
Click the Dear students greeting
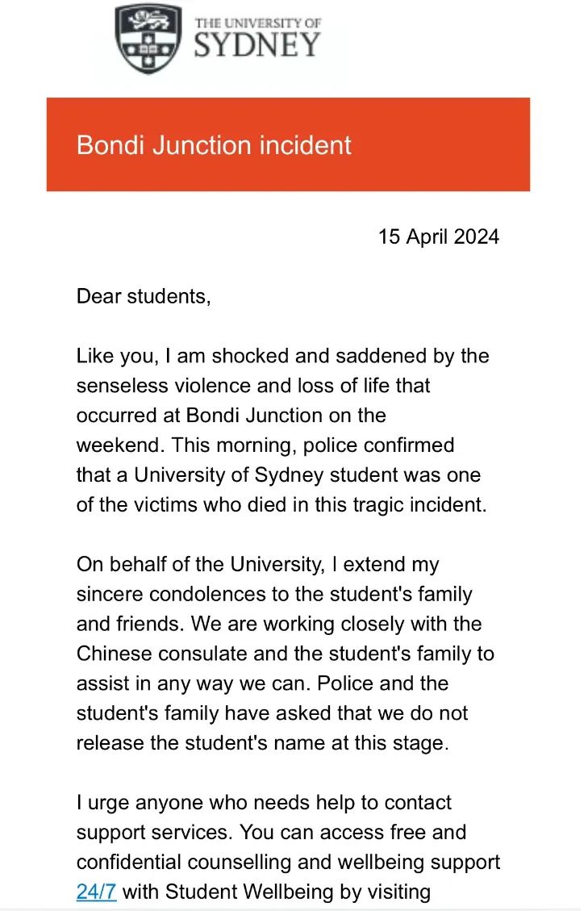coord(144,296)
